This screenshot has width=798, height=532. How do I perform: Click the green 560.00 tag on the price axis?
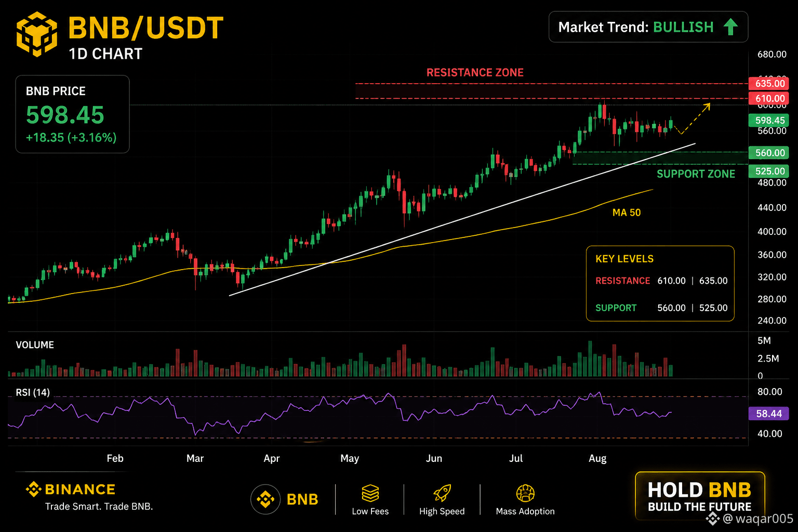(769, 153)
